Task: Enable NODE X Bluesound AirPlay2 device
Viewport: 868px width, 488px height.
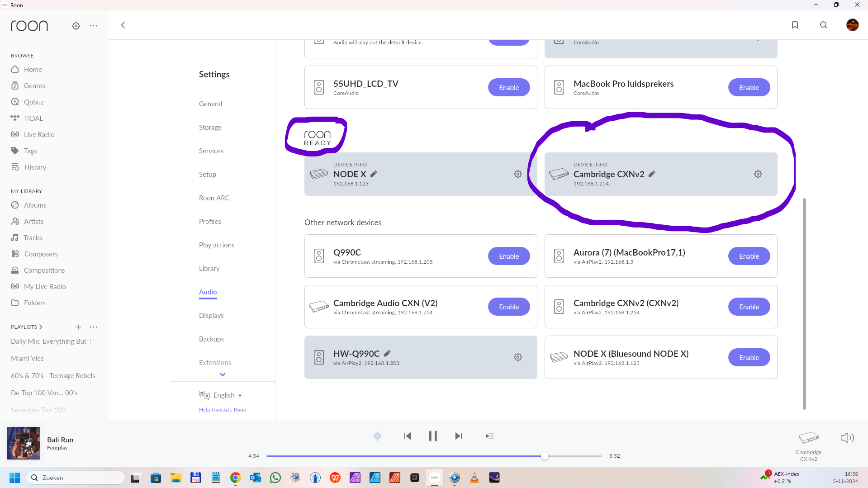Action: pyautogui.click(x=749, y=357)
